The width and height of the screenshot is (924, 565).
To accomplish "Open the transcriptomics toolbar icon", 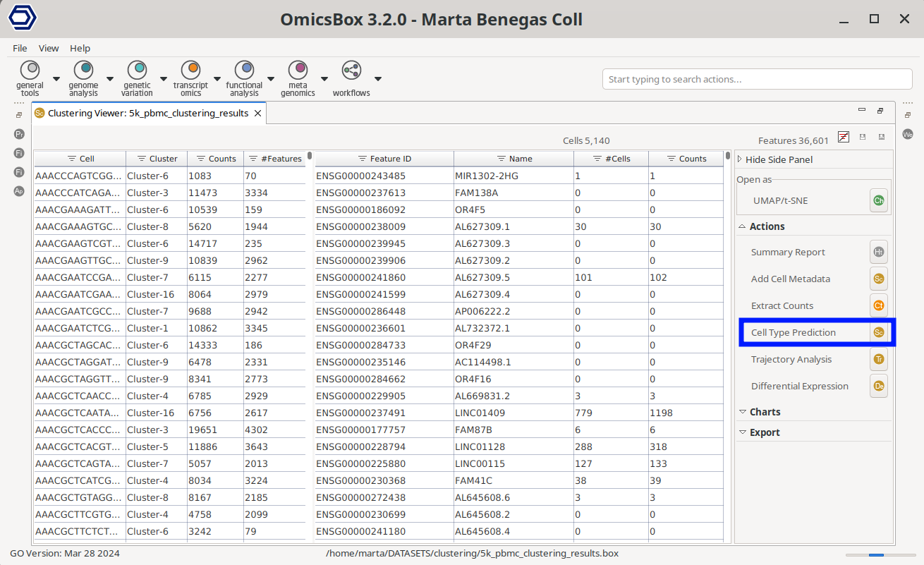I will (x=190, y=71).
